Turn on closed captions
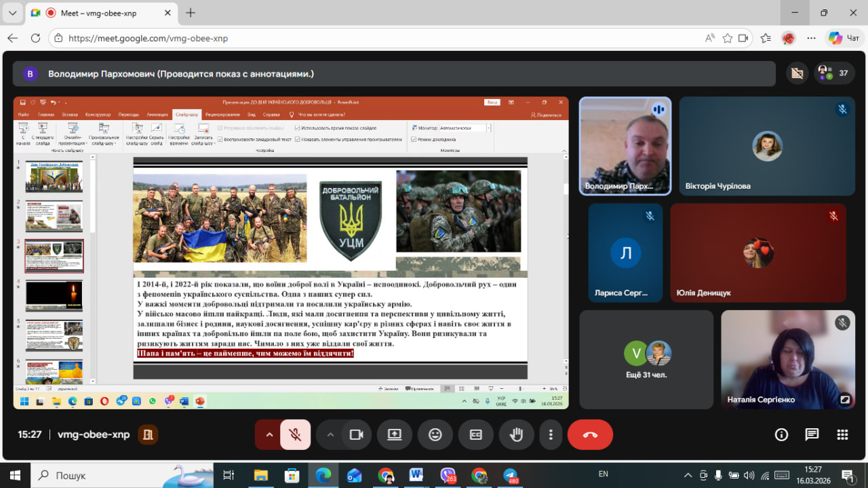 [x=476, y=435]
